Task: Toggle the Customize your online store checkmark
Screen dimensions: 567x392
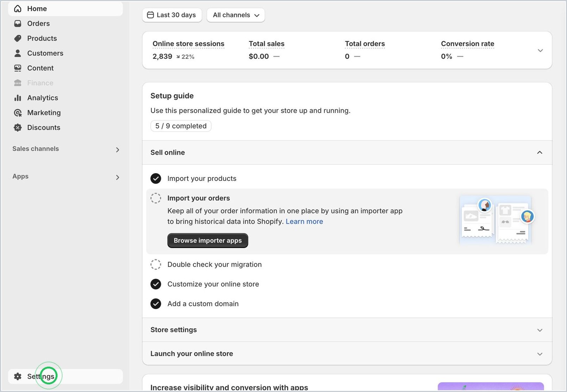Action: coord(156,284)
